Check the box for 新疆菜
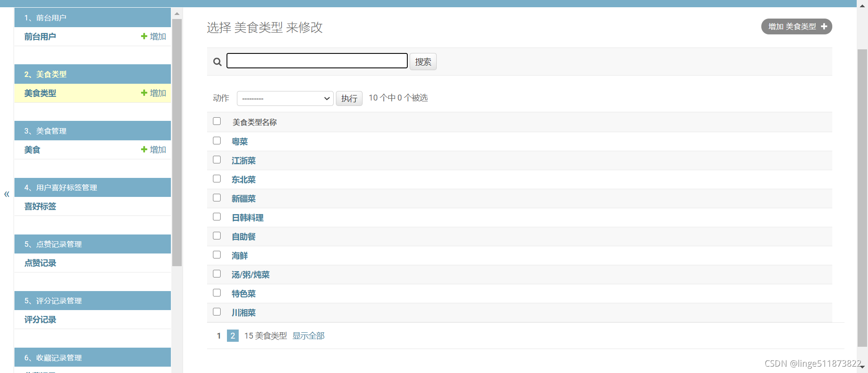 point(217,198)
